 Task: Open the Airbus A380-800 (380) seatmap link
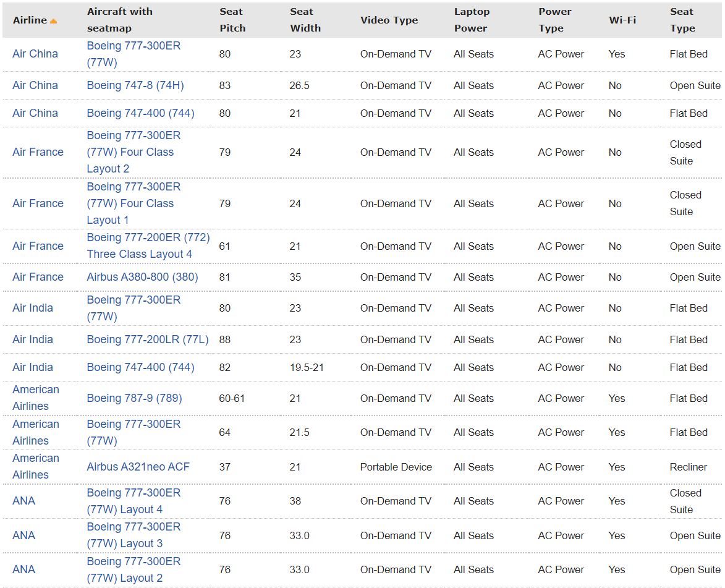click(x=142, y=277)
